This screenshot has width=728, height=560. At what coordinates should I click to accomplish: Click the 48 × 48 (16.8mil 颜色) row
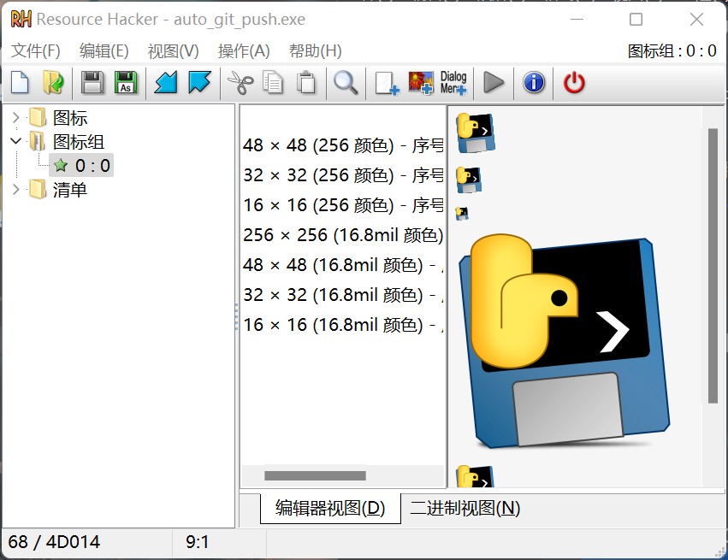pyautogui.click(x=343, y=265)
